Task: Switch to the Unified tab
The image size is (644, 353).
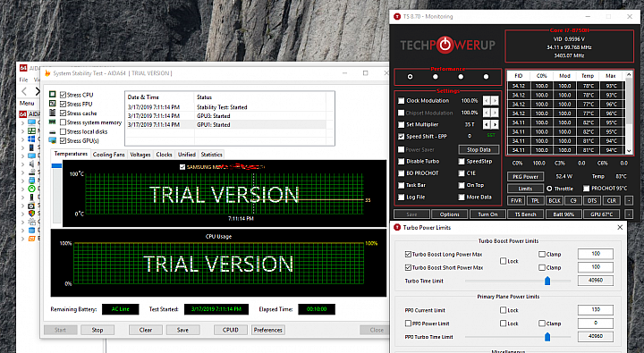Action: [186, 155]
